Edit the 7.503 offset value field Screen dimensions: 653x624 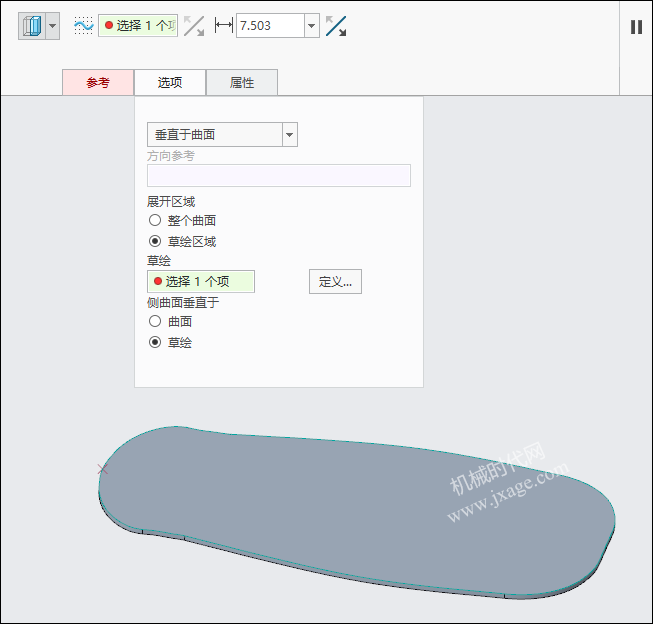[270, 26]
